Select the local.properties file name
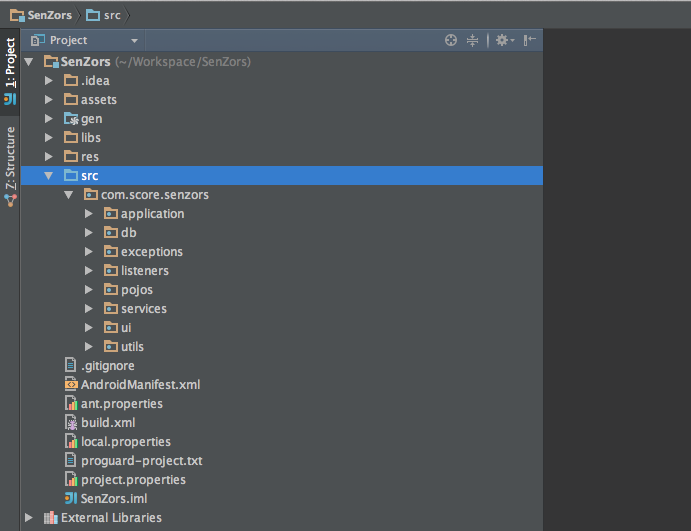This screenshot has width=691, height=531. 126,442
